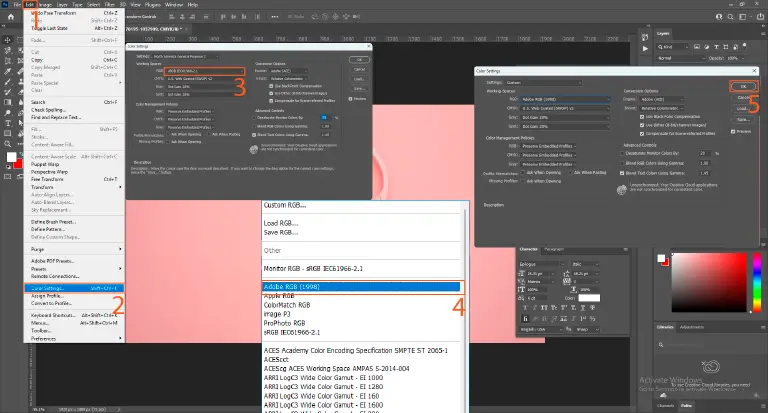The image size is (768, 413).
Task: Select the Eyedropper tool
Action: point(7,71)
